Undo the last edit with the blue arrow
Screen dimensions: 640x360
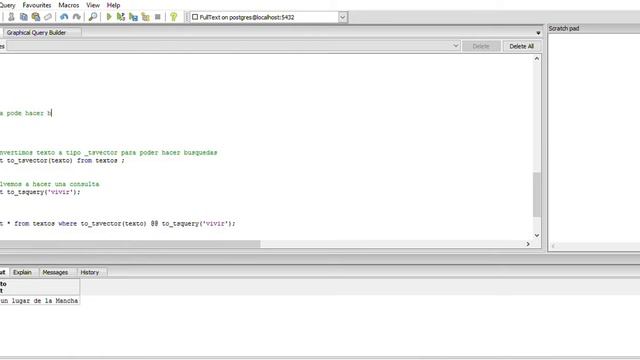tap(64, 17)
